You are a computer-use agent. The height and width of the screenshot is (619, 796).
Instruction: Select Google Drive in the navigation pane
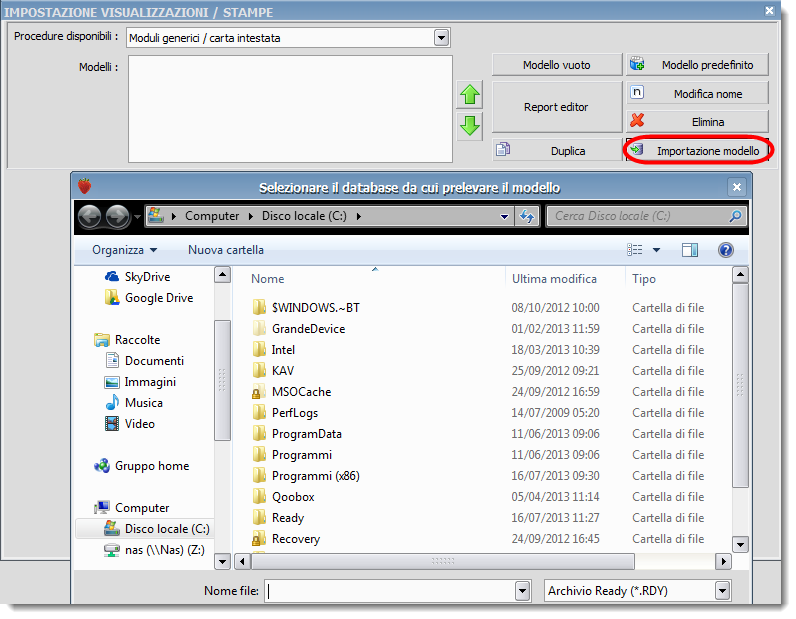click(149, 298)
